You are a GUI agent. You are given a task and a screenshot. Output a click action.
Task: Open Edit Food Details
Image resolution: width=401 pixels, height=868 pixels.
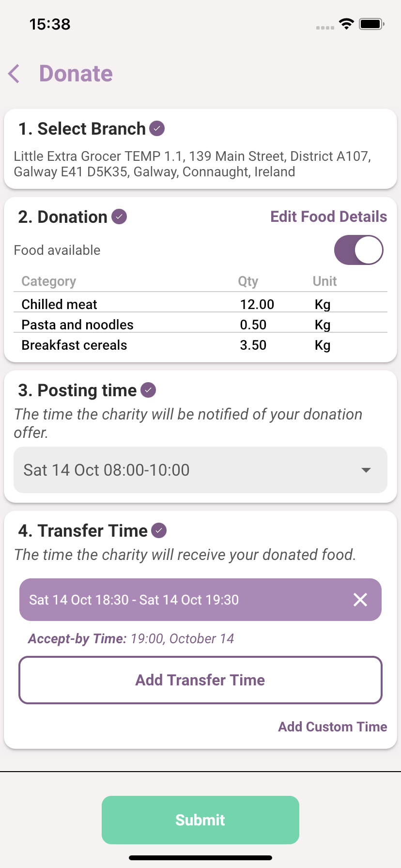click(x=328, y=217)
